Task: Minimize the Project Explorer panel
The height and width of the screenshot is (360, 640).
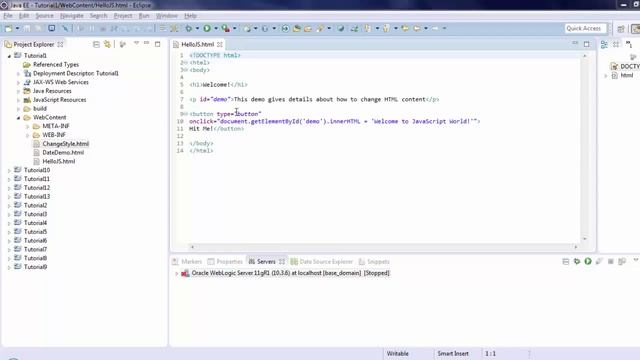Action: pyautogui.click(x=147, y=43)
